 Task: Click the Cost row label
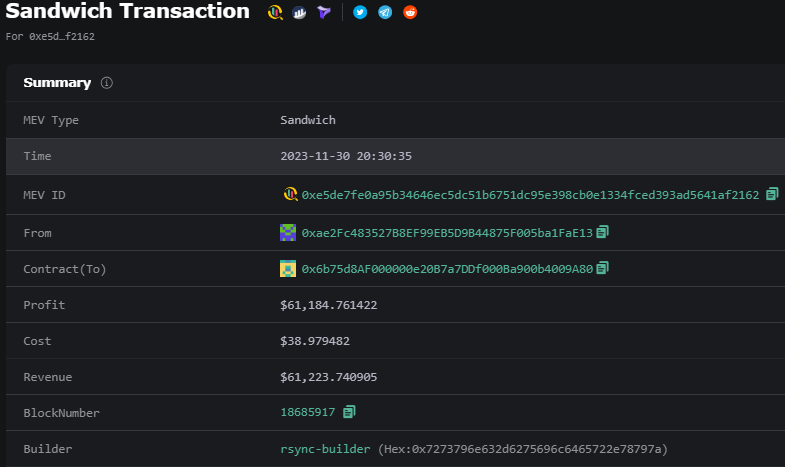pos(37,341)
